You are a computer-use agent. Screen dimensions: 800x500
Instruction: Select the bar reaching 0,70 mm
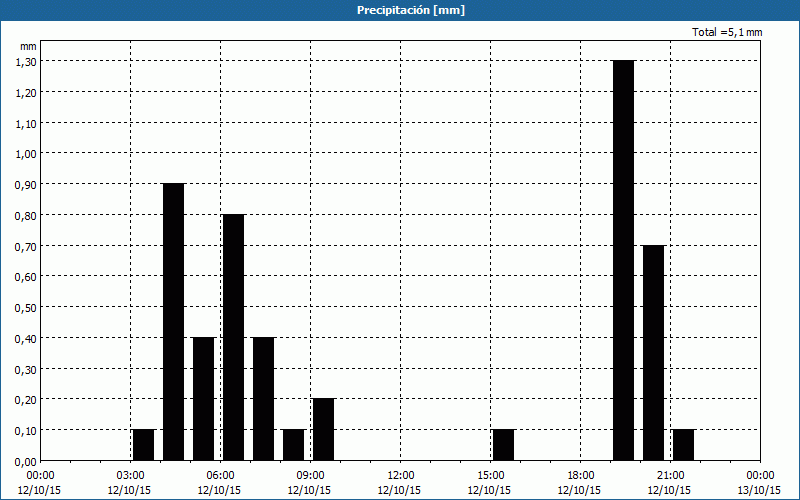(x=654, y=353)
